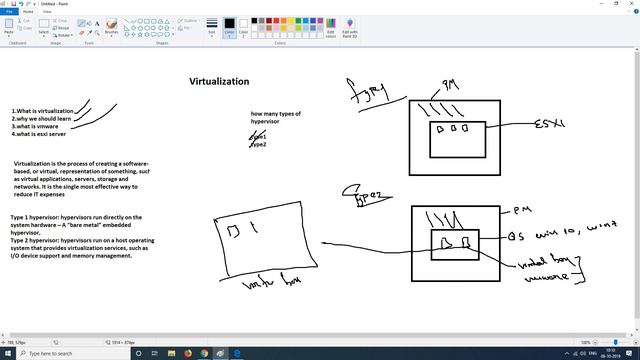Click the Cut command
The width and height of the screenshot is (640, 360).
[24, 20]
